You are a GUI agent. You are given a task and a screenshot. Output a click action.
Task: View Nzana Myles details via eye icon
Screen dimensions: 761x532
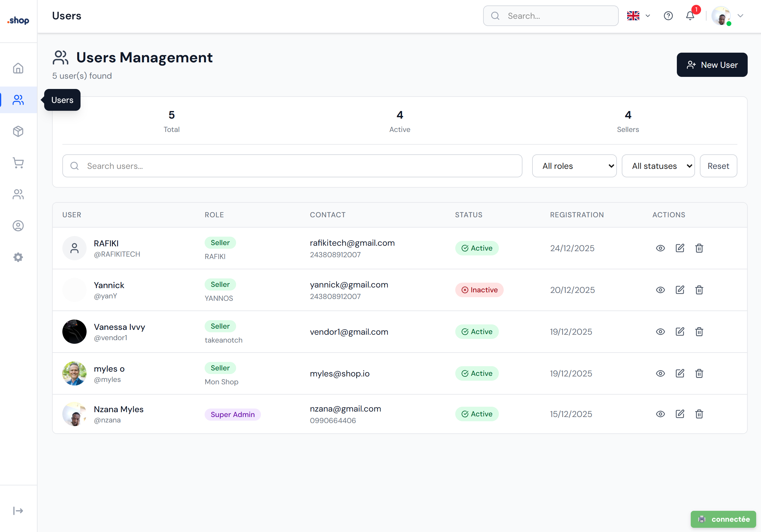click(660, 414)
